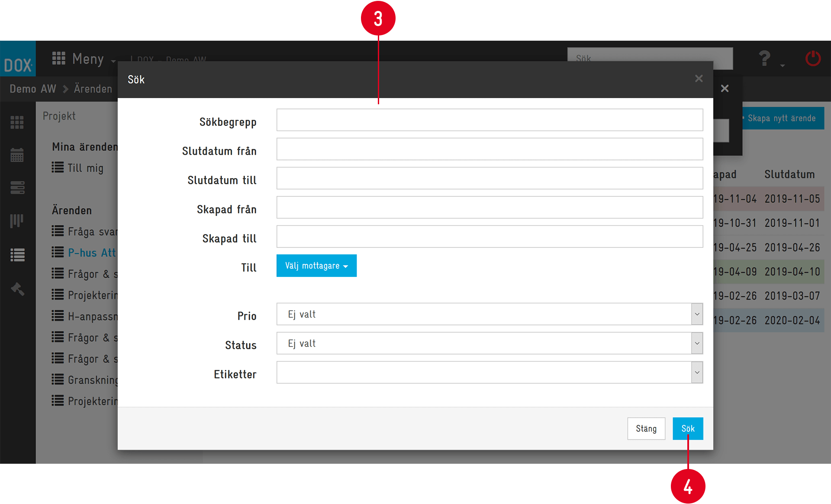The width and height of the screenshot is (831, 504).
Task: Click the gavel hammer sidebar icon
Action: [x=17, y=289]
